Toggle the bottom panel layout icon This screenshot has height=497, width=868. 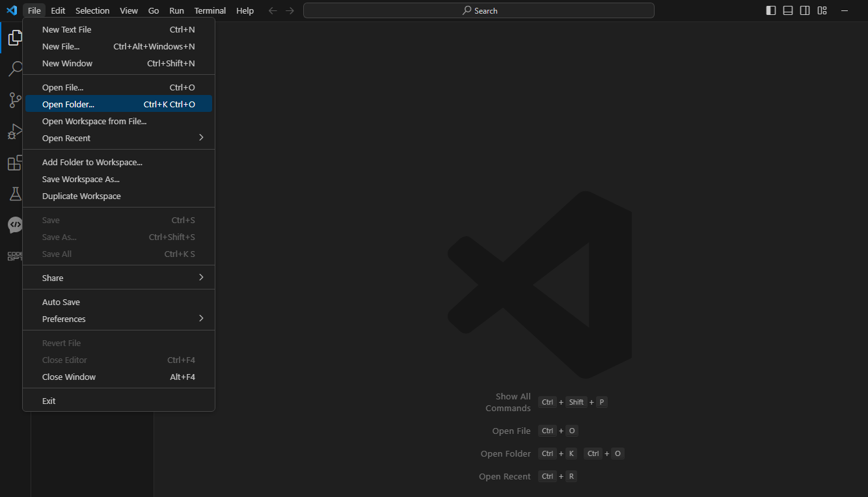coord(788,10)
